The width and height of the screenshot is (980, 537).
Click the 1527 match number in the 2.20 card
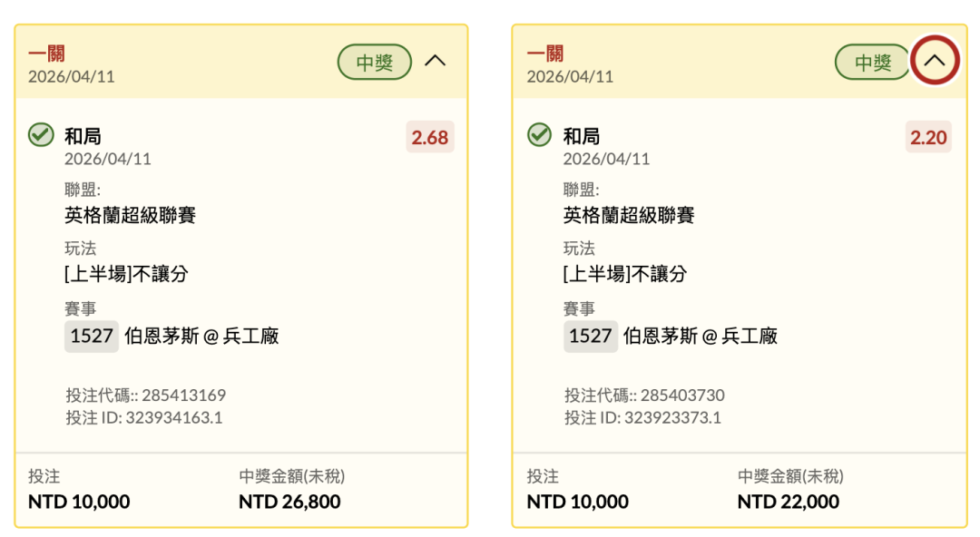[x=591, y=337]
